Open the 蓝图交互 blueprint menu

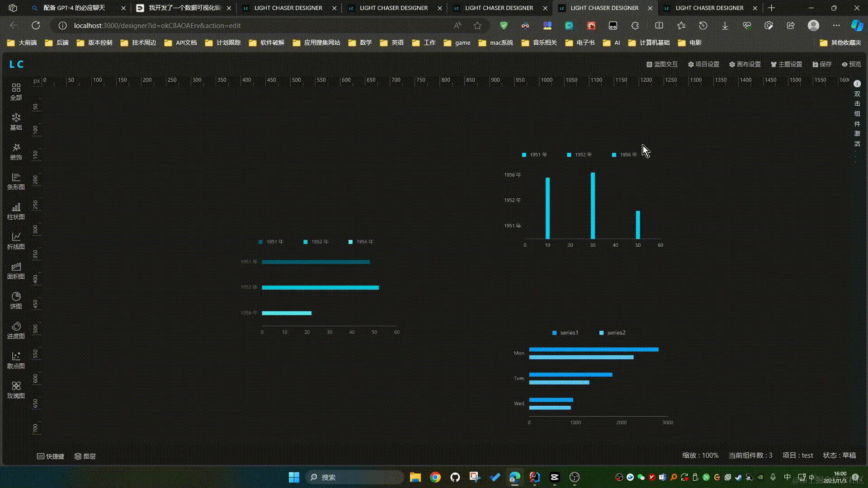click(x=662, y=64)
